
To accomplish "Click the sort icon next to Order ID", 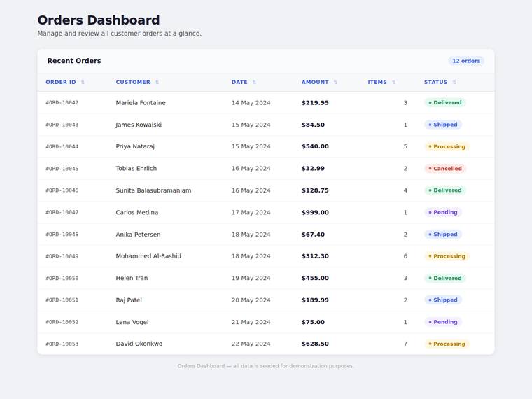I will (x=83, y=83).
